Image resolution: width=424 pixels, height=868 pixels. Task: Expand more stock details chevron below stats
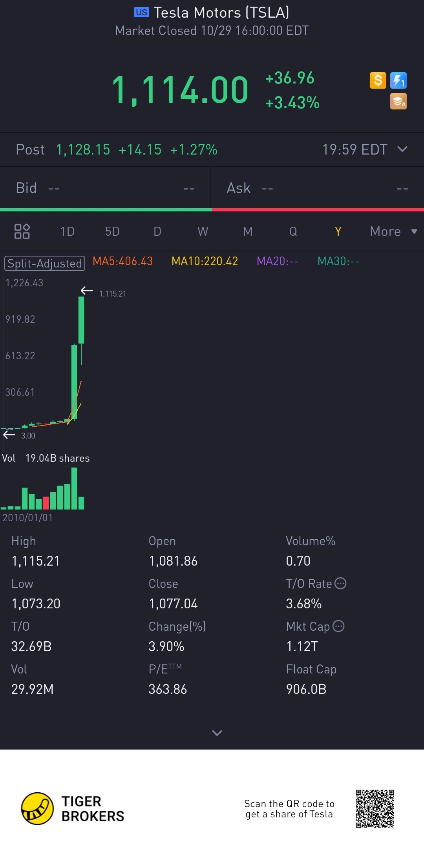pos(217,733)
